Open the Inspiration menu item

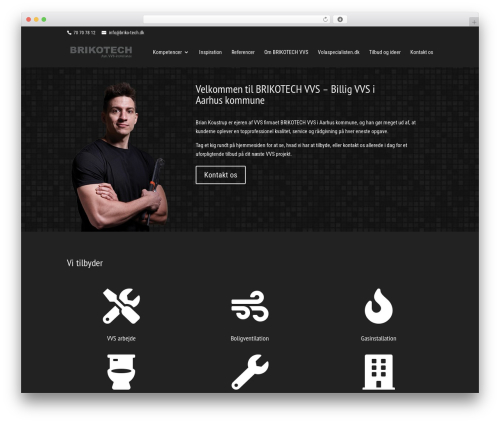(x=210, y=52)
